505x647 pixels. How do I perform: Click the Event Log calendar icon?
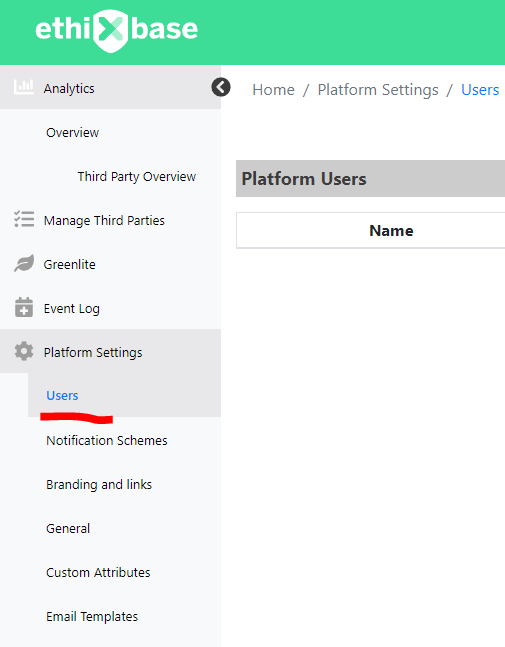pyautogui.click(x=24, y=307)
